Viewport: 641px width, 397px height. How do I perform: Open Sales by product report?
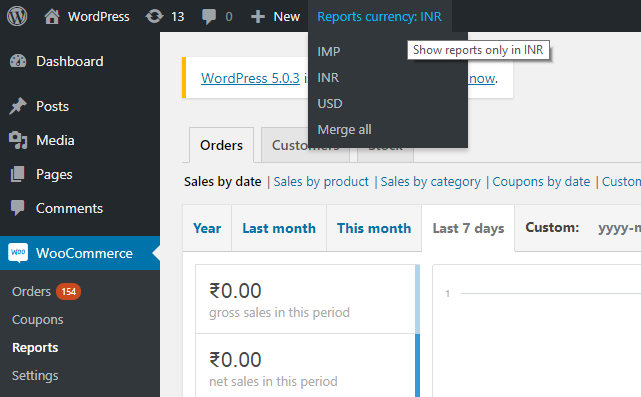pyautogui.click(x=321, y=182)
